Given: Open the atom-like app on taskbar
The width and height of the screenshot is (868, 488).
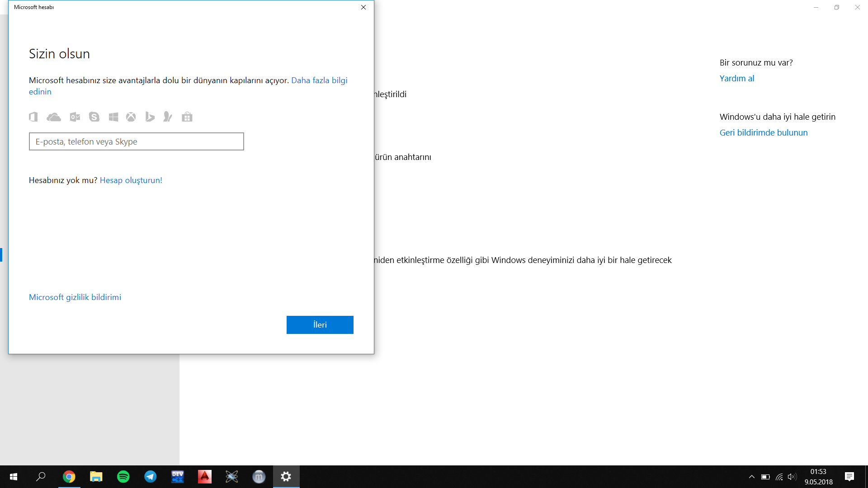Looking at the screenshot, I should (x=232, y=477).
